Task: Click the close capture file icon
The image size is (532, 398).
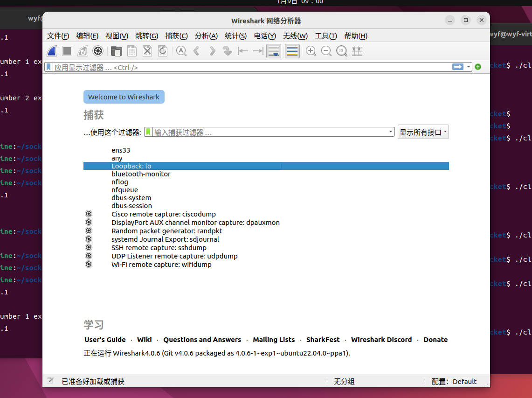Action: [x=147, y=51]
